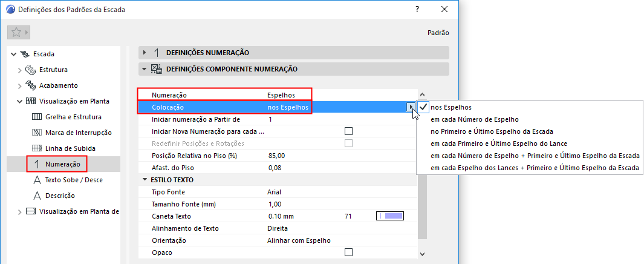The width and height of the screenshot is (644, 264).
Task: Click the Texto Sobe / Desce icon
Action: (x=37, y=180)
